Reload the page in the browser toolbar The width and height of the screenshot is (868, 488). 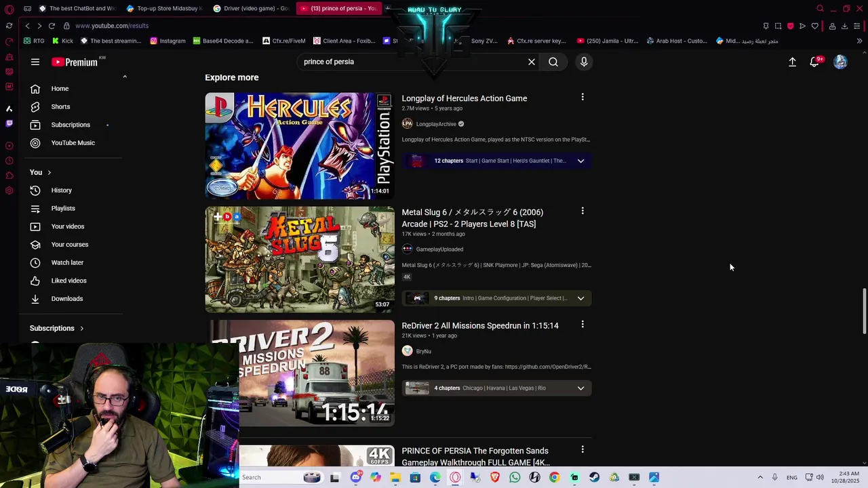point(52,26)
